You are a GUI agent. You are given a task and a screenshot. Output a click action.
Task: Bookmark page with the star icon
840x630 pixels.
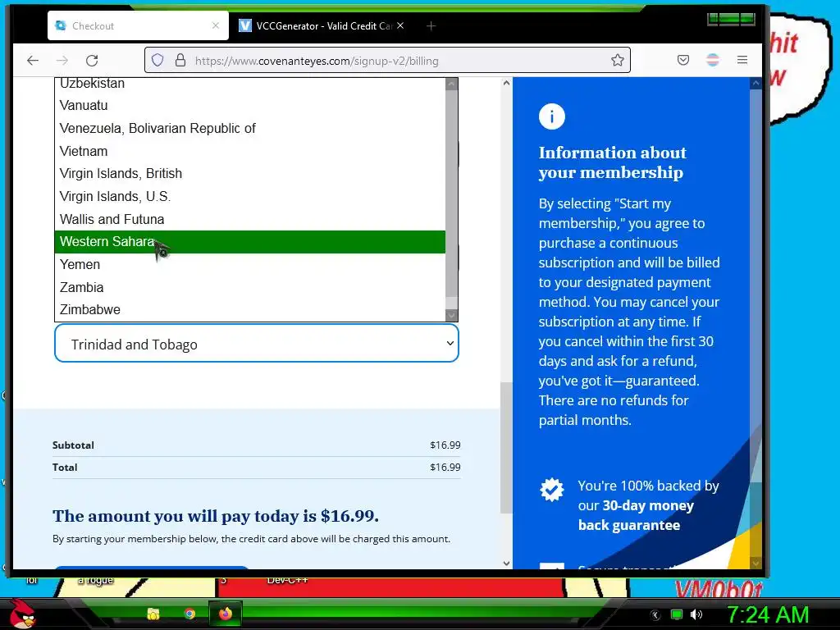(617, 60)
